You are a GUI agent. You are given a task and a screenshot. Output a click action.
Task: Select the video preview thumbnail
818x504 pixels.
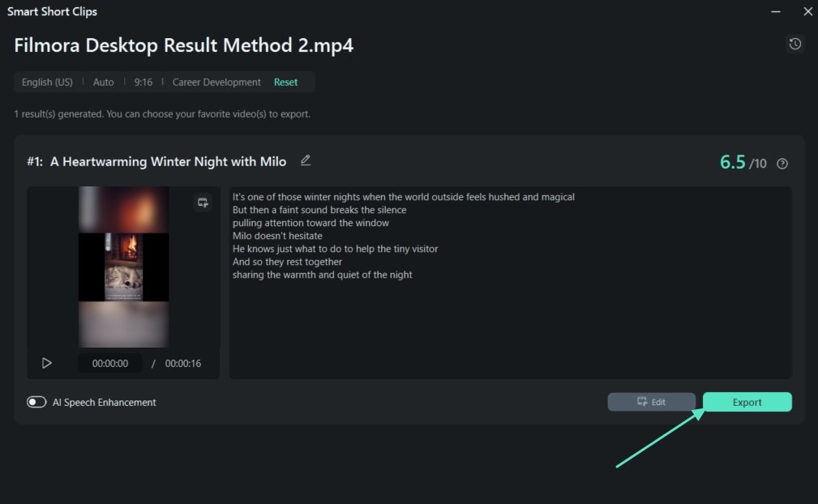[124, 267]
